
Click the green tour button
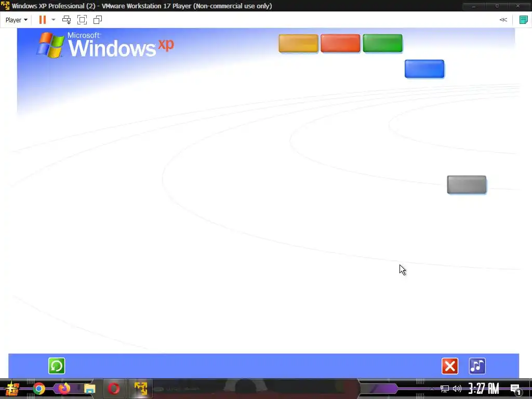pos(382,44)
